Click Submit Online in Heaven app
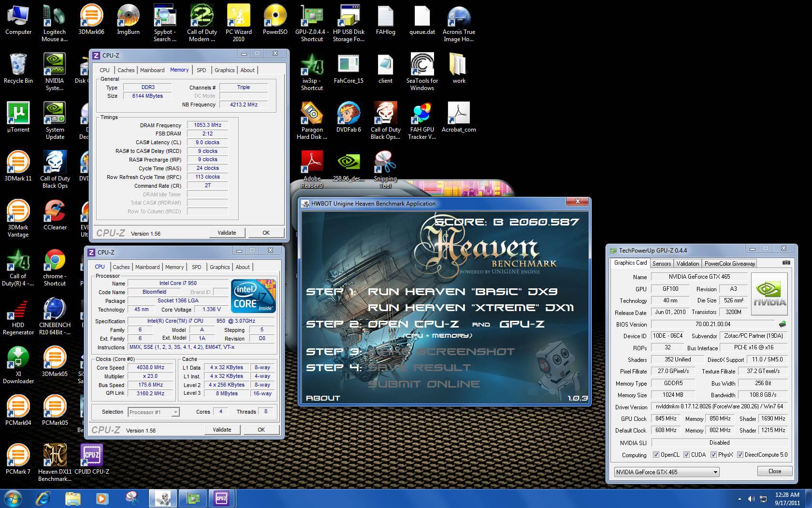Image resolution: width=812 pixels, height=508 pixels. pyautogui.click(x=423, y=384)
